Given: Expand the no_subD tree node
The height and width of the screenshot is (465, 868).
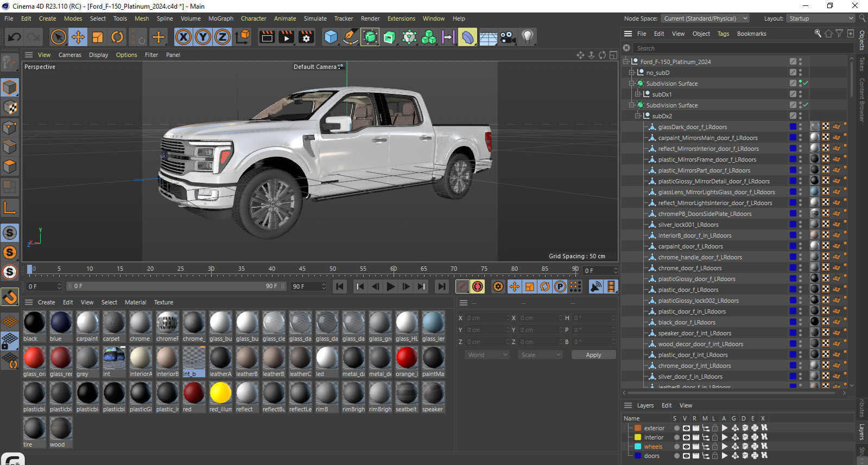Looking at the screenshot, I should point(632,73).
